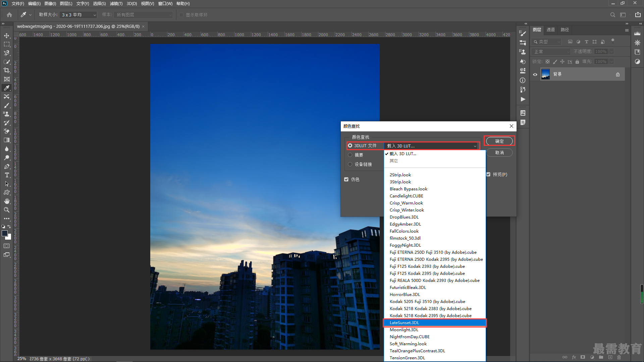Open the 样本 所有图层 dropdown

pyautogui.click(x=143, y=15)
